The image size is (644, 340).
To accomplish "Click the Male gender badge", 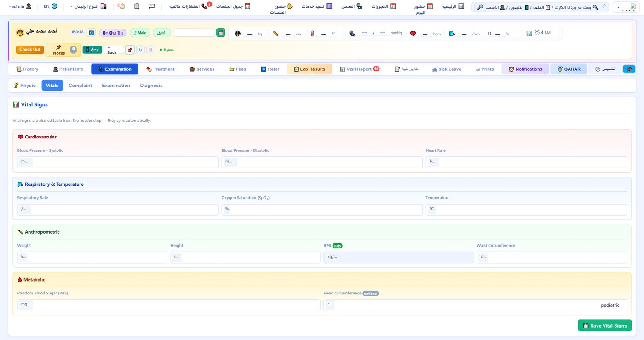I will click(x=140, y=33).
